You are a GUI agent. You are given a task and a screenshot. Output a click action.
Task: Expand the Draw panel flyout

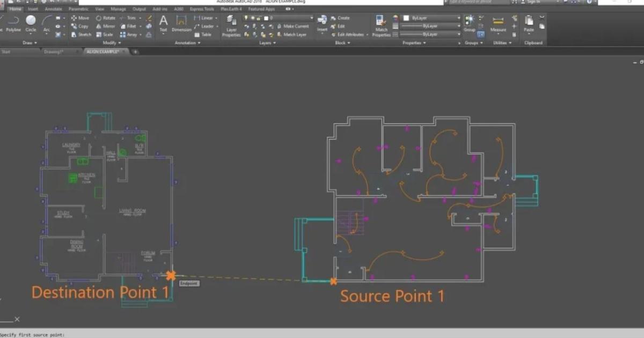pos(30,43)
